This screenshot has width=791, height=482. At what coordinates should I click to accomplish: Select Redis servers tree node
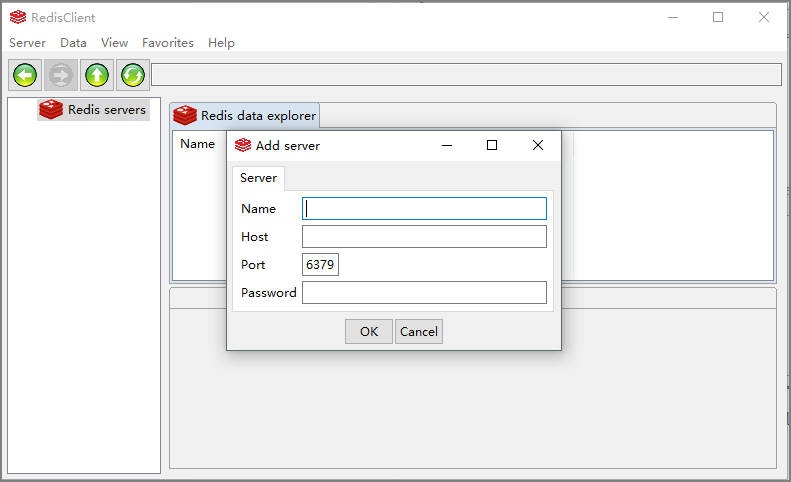(94, 110)
